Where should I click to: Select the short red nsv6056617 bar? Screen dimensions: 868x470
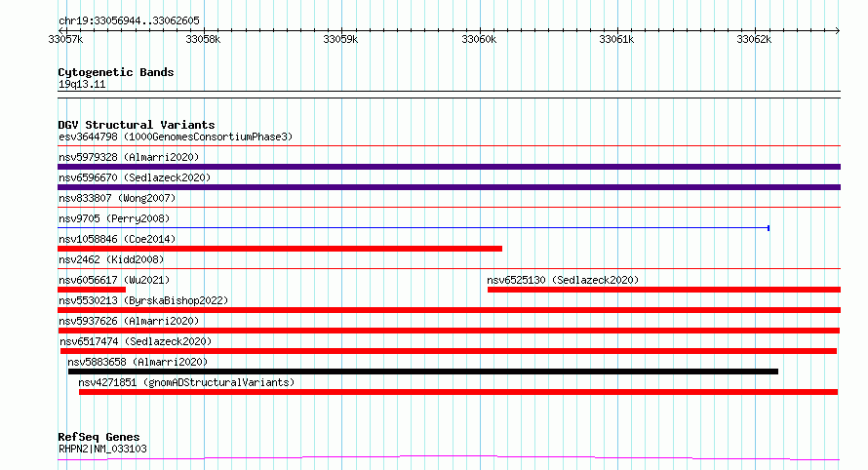92,290
